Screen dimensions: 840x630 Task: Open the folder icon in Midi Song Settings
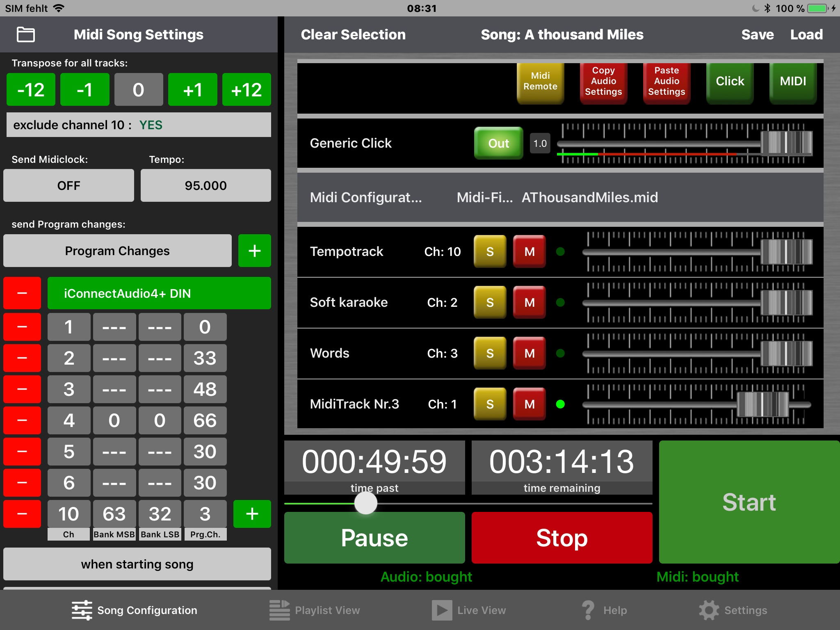pos(25,34)
